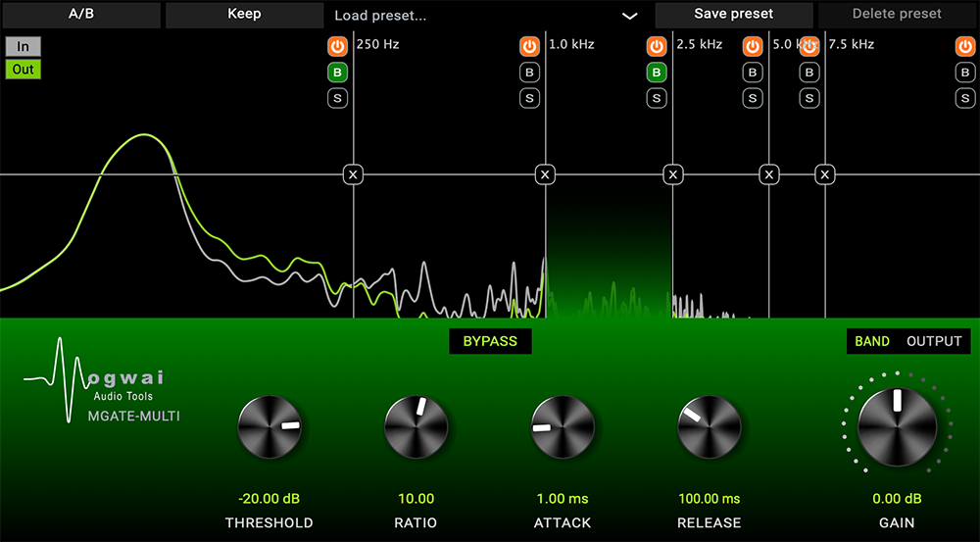Click the A/B compare button
This screenshot has height=542, width=980.
click(x=81, y=15)
